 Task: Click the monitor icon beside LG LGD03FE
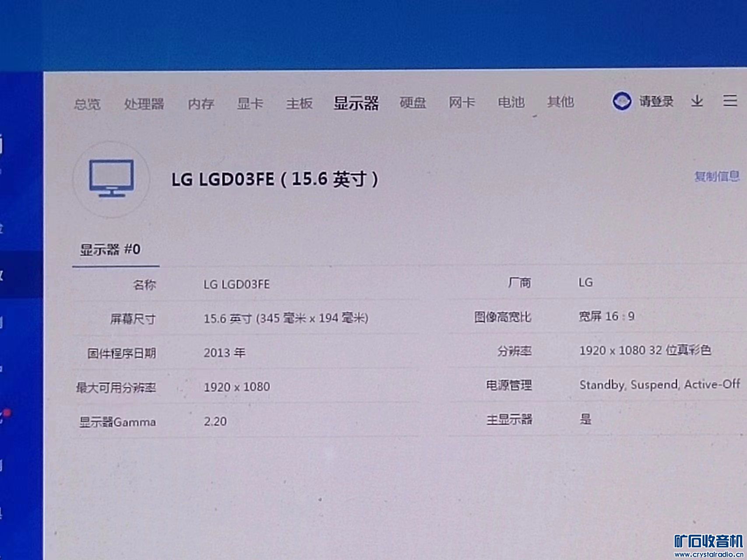pyautogui.click(x=112, y=178)
